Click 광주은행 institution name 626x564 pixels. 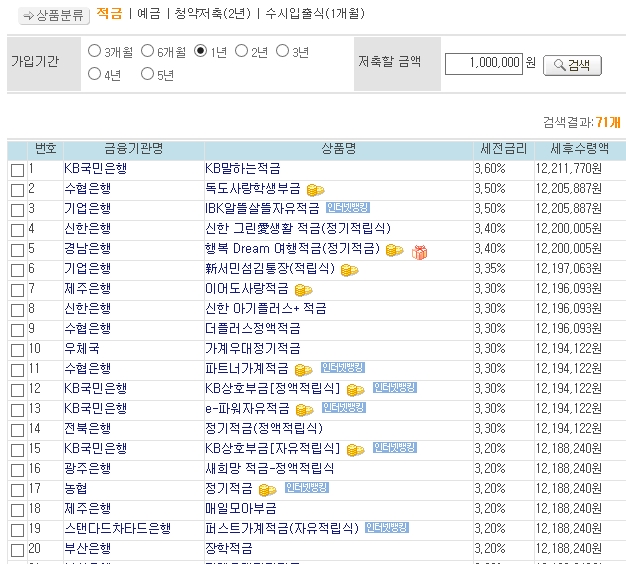[x=87, y=468]
